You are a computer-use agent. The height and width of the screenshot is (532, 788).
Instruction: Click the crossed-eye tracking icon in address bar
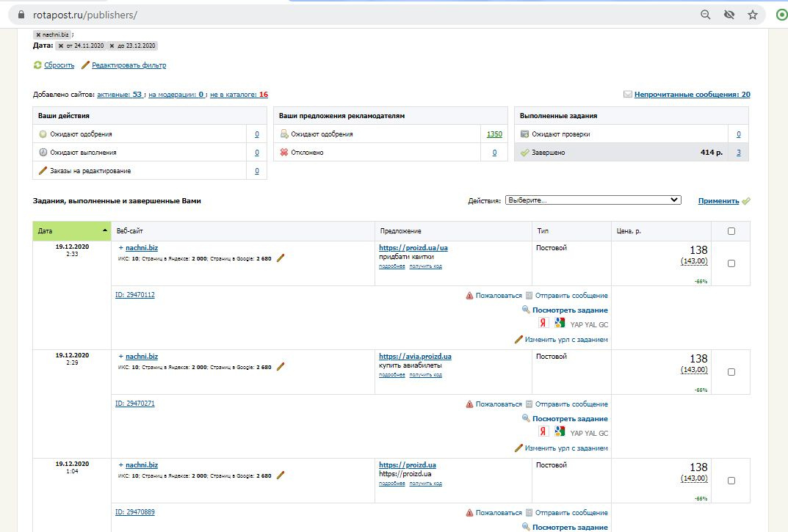pos(729,15)
